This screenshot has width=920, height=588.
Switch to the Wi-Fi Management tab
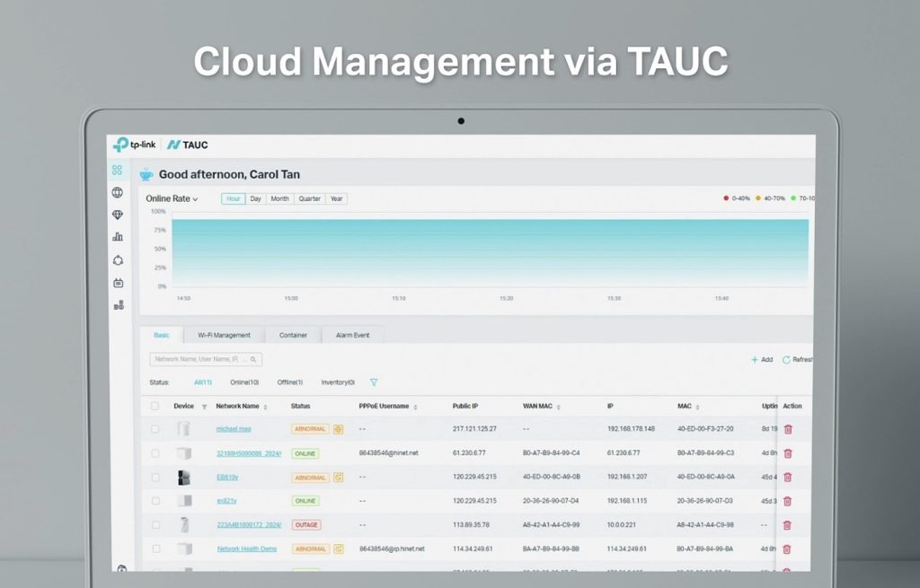pos(224,335)
